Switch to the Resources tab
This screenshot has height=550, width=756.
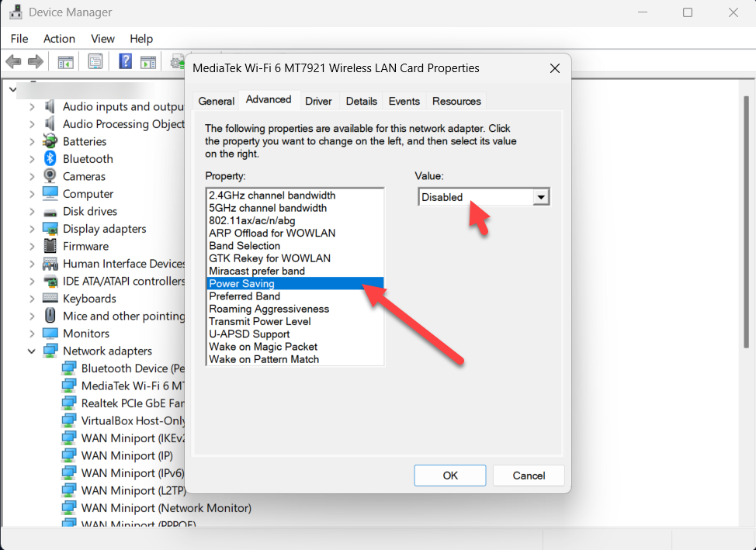456,101
